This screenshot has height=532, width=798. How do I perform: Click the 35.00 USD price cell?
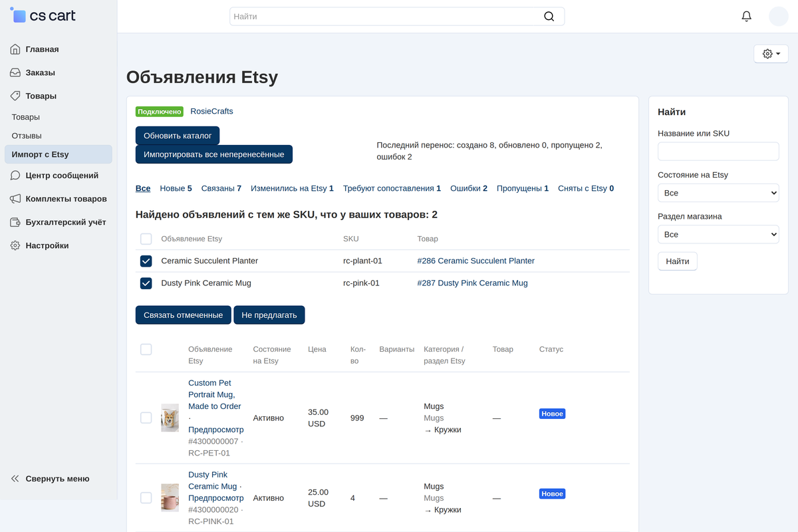[x=318, y=418]
